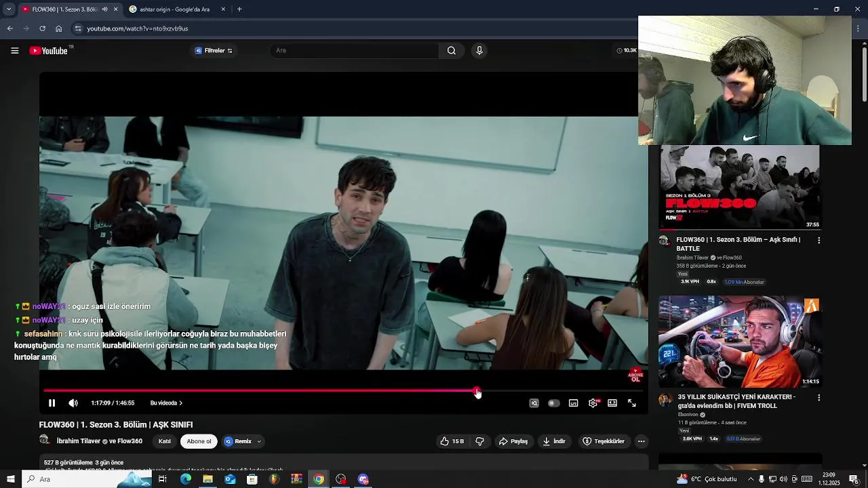This screenshot has height=488, width=868.
Task: Click the taskbar 'Ara' search box
Action: (88, 479)
